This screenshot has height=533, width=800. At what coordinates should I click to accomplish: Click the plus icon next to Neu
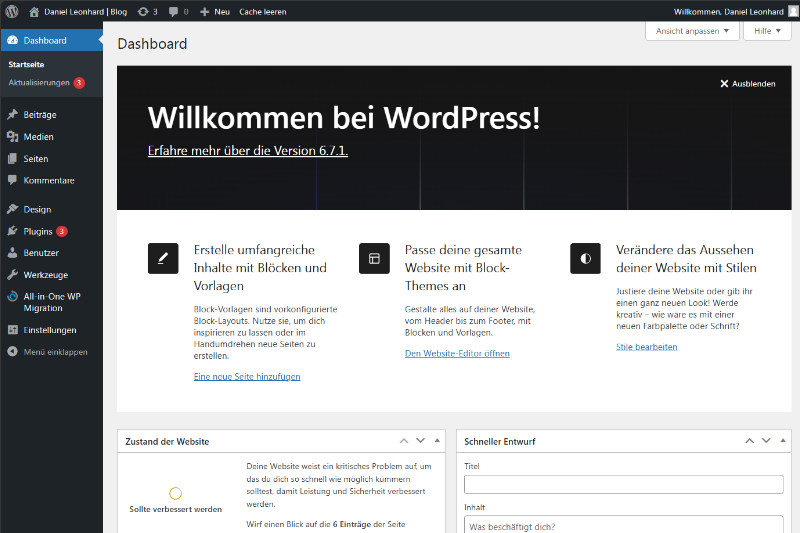[205, 12]
